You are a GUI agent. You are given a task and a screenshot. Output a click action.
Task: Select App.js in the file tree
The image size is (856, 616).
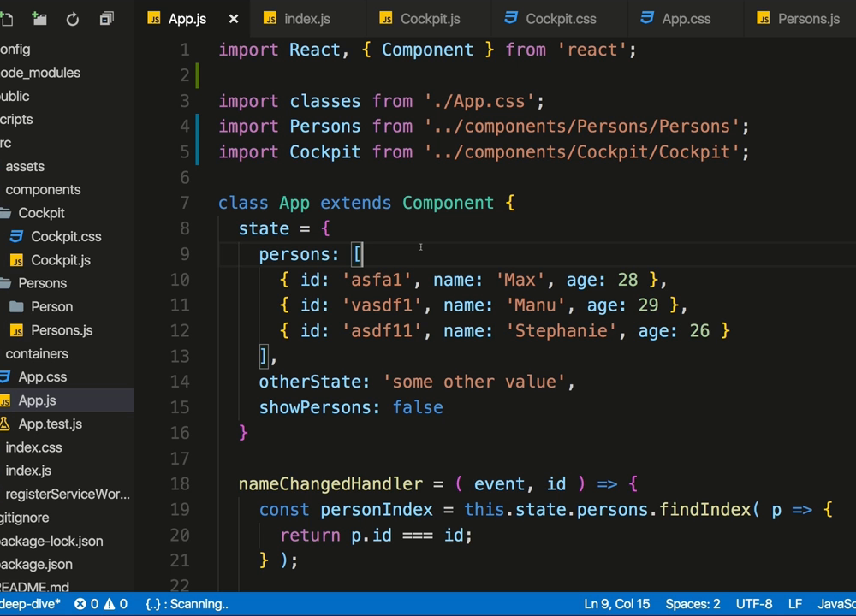37,400
